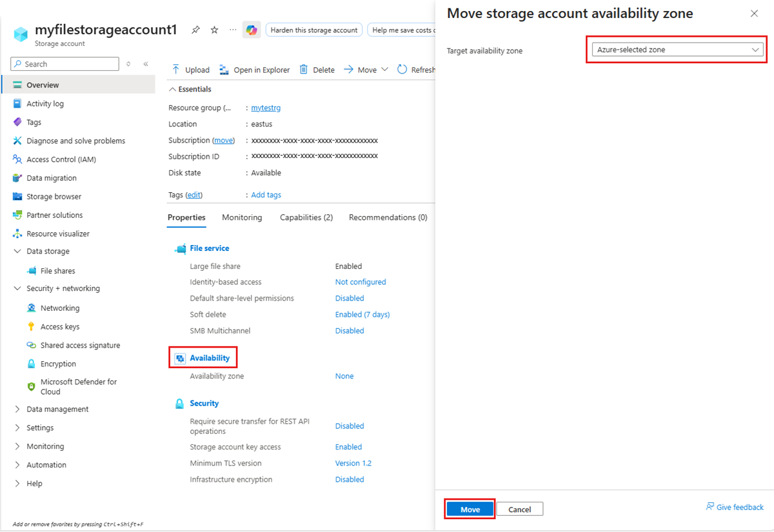Select the Overview menu item

coord(78,85)
